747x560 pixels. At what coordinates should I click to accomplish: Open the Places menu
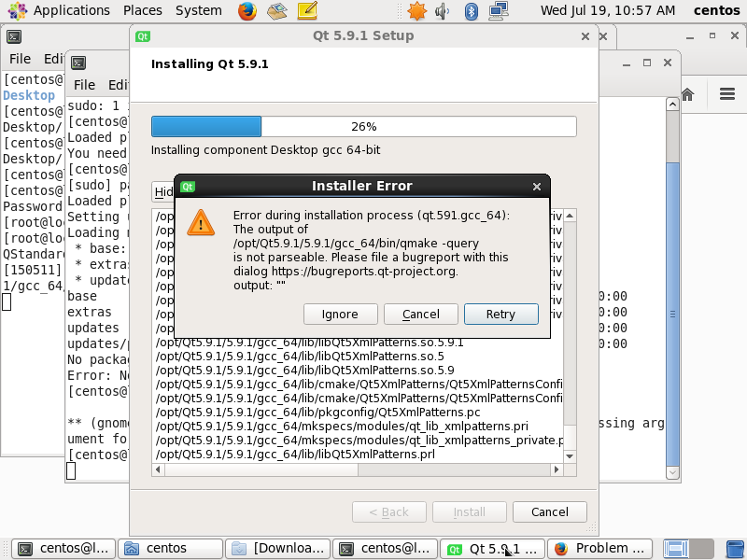[x=143, y=10]
